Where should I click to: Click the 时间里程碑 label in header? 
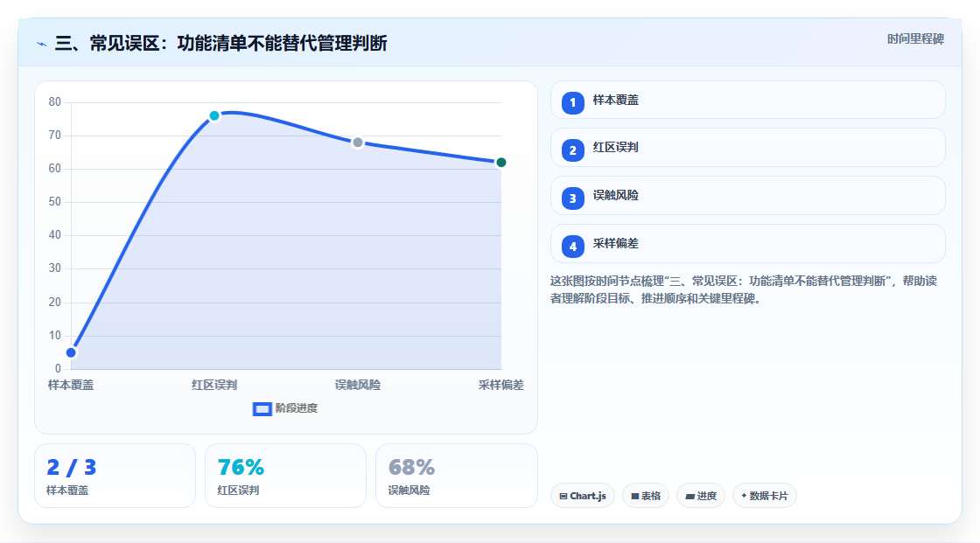point(915,38)
